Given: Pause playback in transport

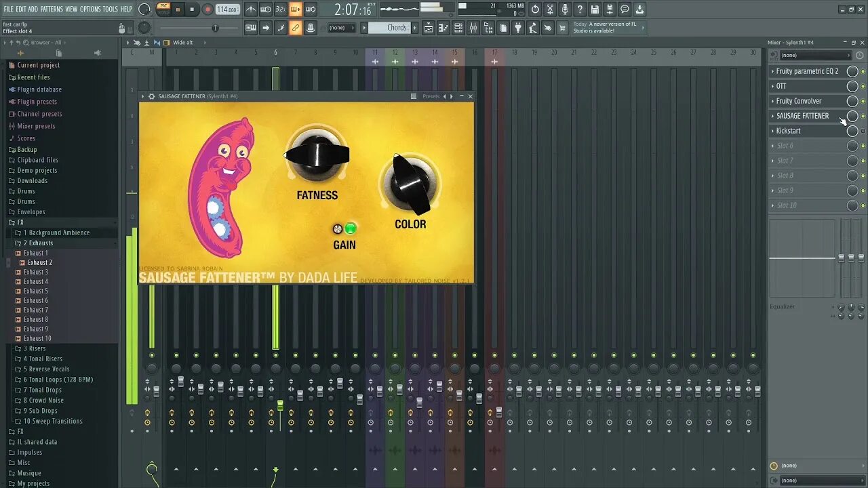Looking at the screenshot, I should (x=178, y=9).
